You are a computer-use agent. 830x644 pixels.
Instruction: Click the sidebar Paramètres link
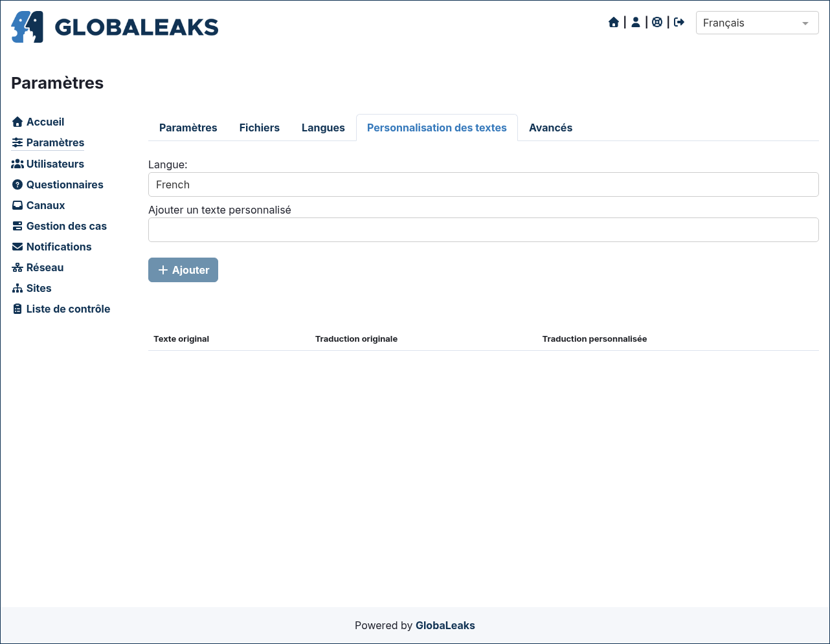pyautogui.click(x=55, y=142)
